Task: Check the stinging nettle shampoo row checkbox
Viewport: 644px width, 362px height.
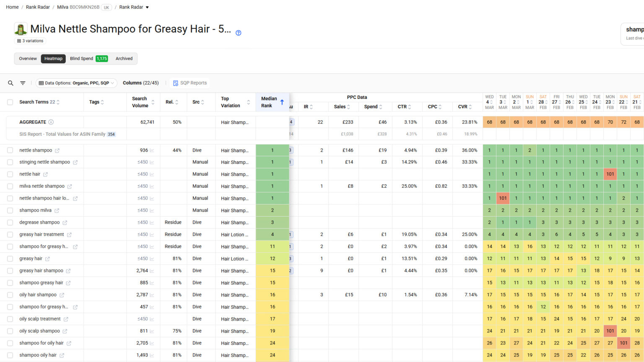Action: click(x=10, y=162)
